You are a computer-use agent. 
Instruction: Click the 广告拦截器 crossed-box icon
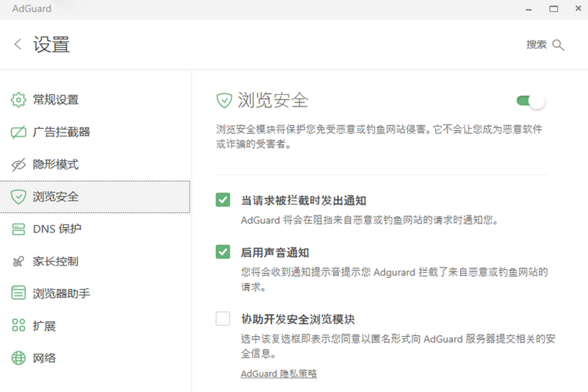(x=18, y=132)
